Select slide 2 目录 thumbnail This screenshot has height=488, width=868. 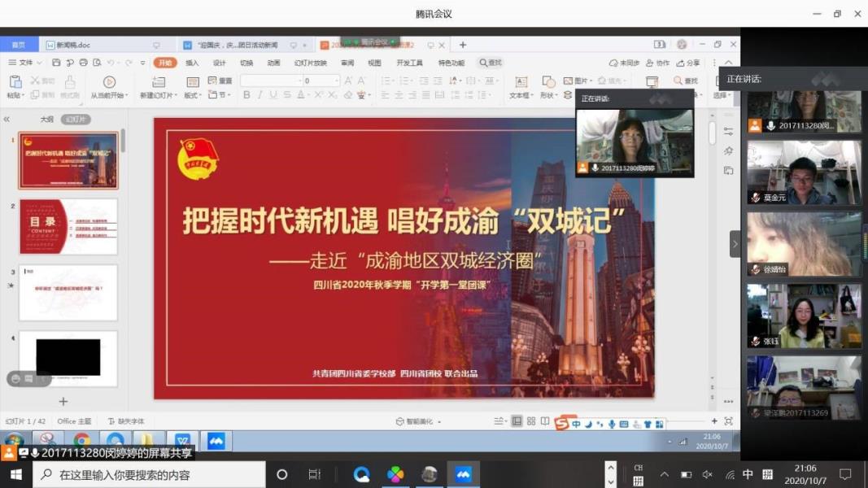click(x=68, y=227)
